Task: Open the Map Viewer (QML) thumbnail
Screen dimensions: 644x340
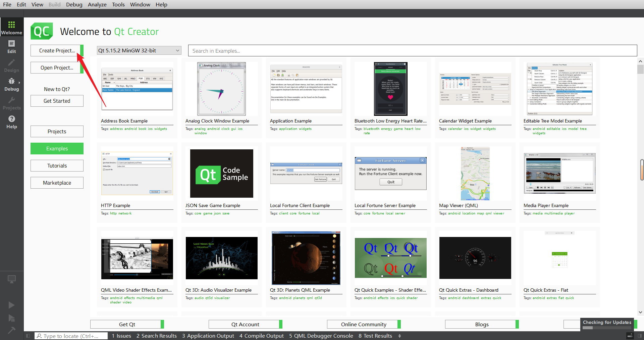Action: point(475,174)
